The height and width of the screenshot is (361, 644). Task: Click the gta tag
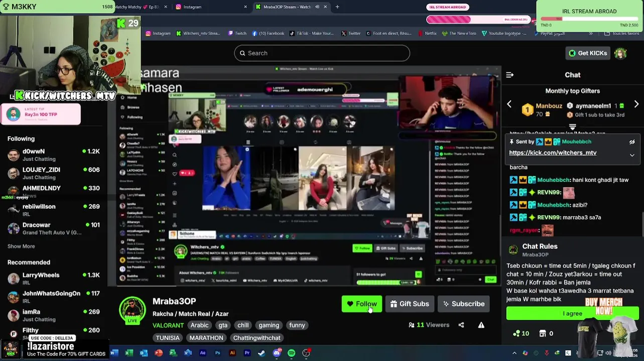pyautogui.click(x=223, y=325)
